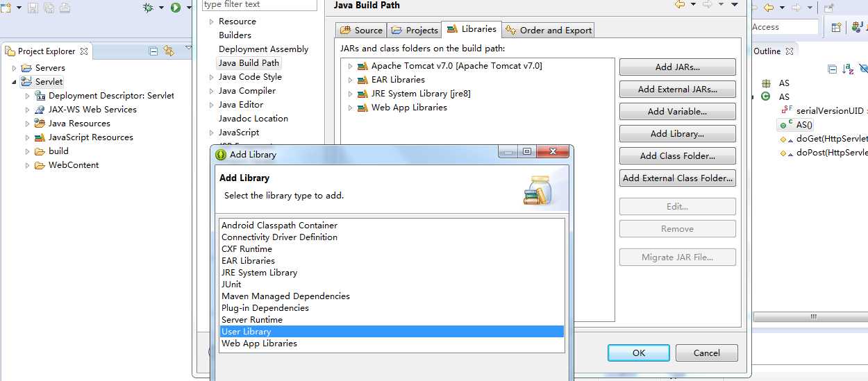Click the back arrow in properties dialog
This screenshot has height=381, width=868.
(680, 5)
